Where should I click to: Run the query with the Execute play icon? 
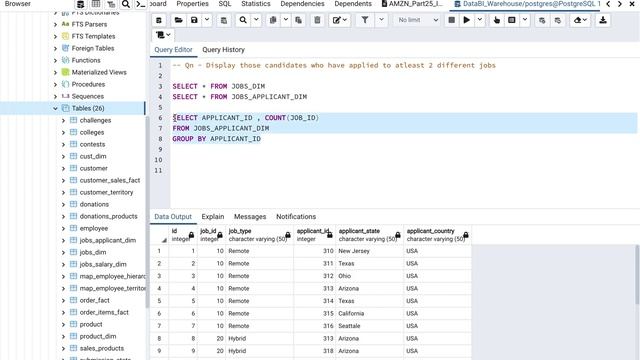coord(467,20)
